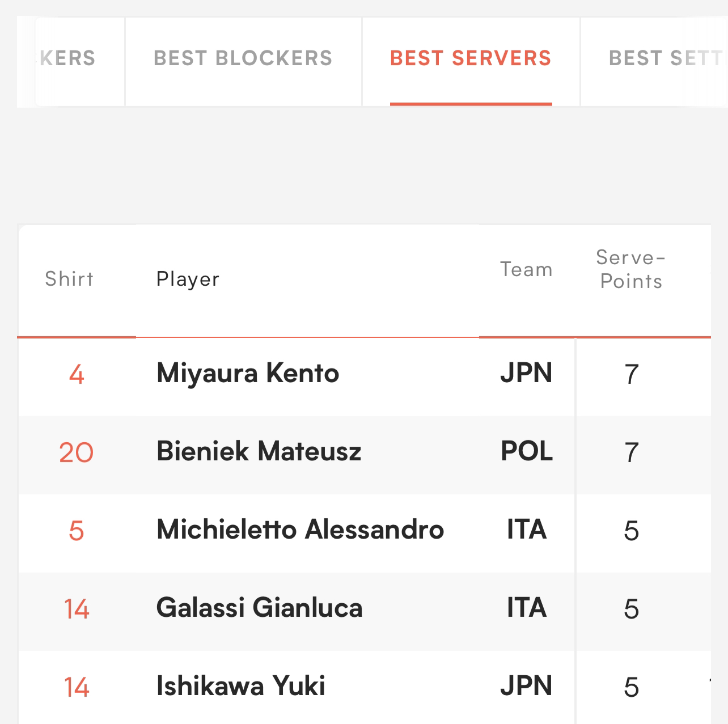
Task: Sort by Player column header
Action: point(188,279)
